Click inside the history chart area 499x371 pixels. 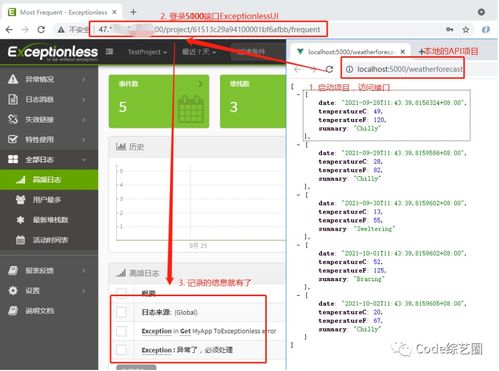pos(201,202)
